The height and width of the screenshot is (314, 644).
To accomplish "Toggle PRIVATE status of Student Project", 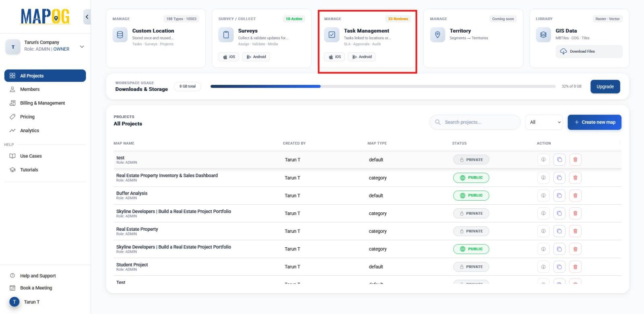I will (471, 267).
